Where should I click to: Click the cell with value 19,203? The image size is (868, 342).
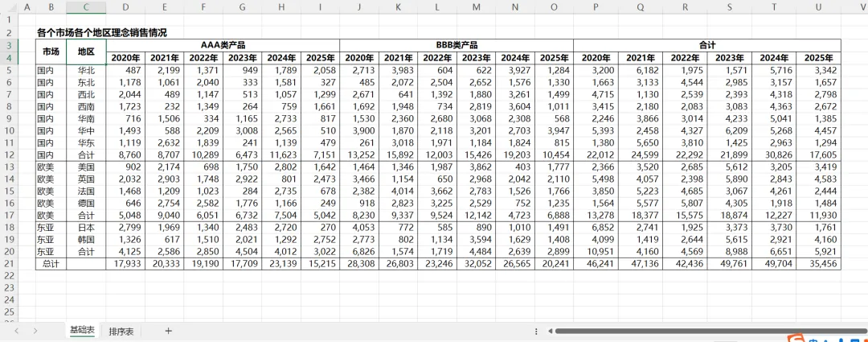click(515, 154)
